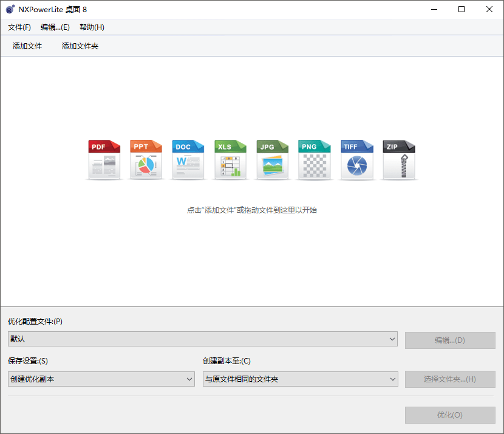
Task: Open the 编辑...(E) menu
Action: pyautogui.click(x=56, y=27)
